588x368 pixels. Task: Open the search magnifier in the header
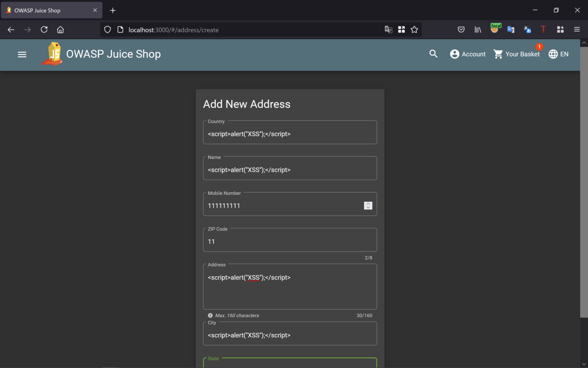(x=433, y=54)
